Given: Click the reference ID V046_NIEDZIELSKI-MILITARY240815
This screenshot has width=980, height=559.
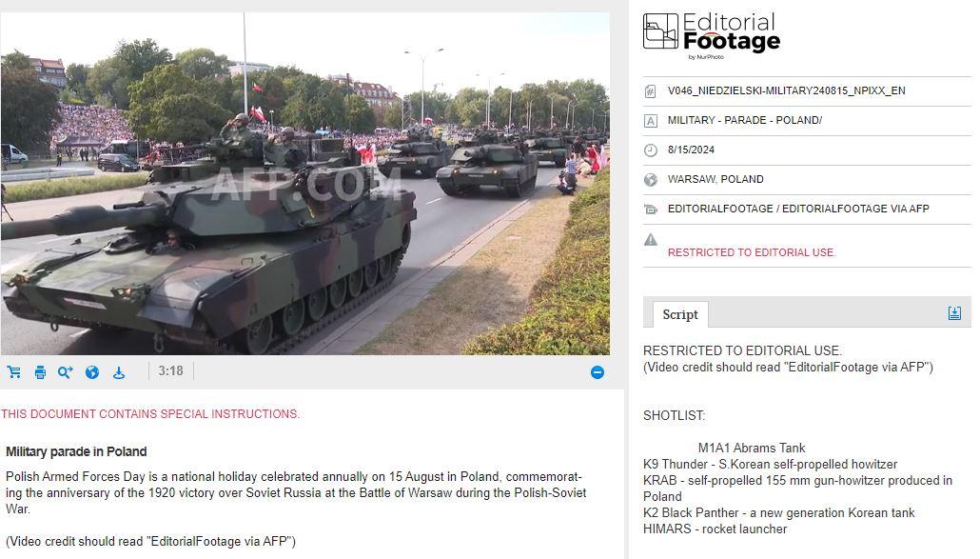Looking at the screenshot, I should pos(786,90).
